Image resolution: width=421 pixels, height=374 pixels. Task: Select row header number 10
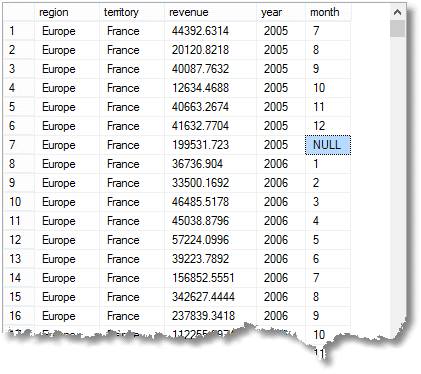coord(19,202)
